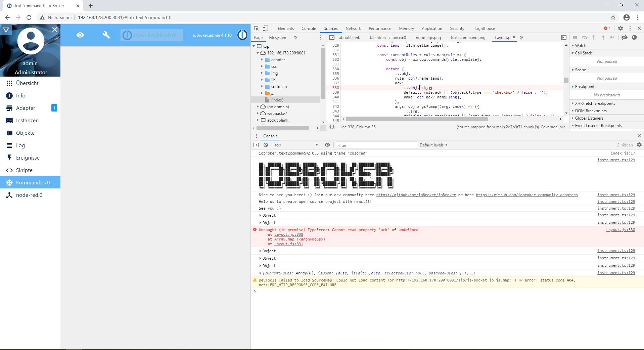Viewport: 644px width, 350px height.
Task: Open the Default levels dropdown
Action: (x=433, y=145)
